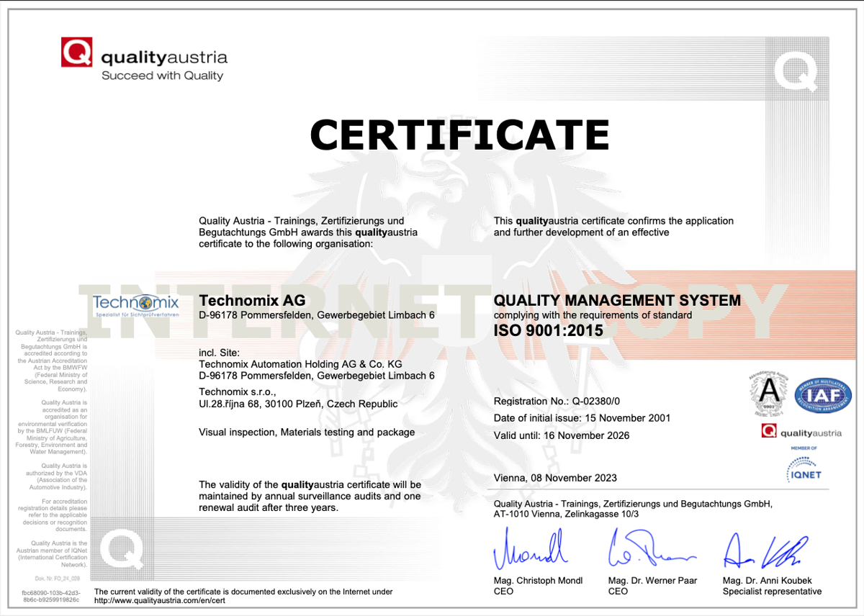Click the surveillance audits validity paragraph

point(310,496)
